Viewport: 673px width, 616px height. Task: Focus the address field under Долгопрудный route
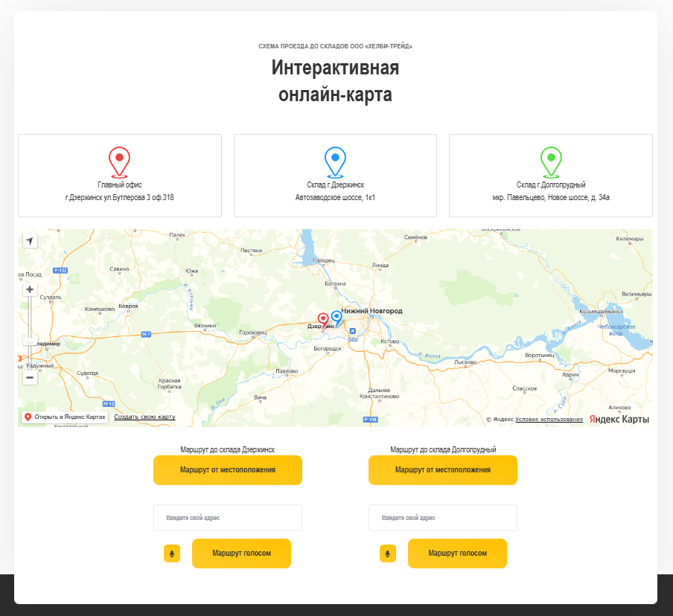click(443, 518)
